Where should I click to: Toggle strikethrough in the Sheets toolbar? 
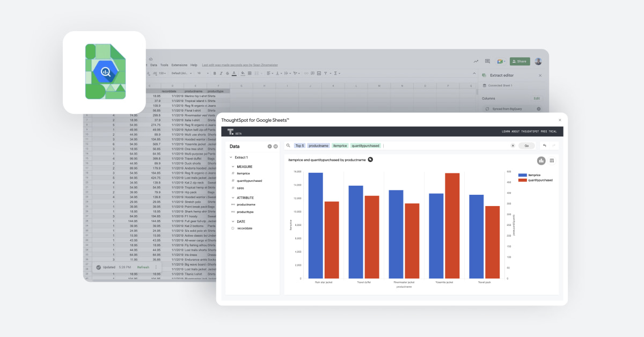[227, 73]
